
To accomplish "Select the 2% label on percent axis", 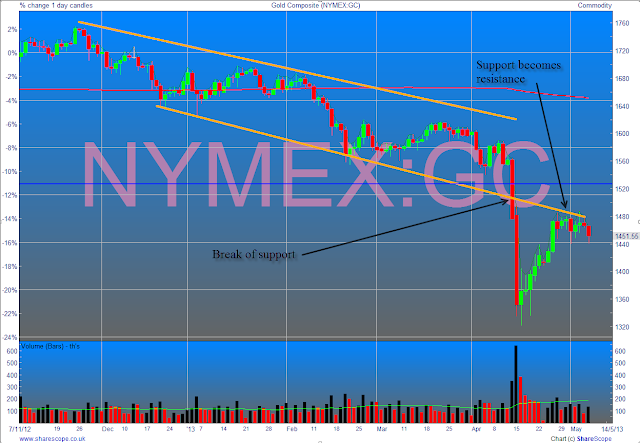I will [13, 29].
